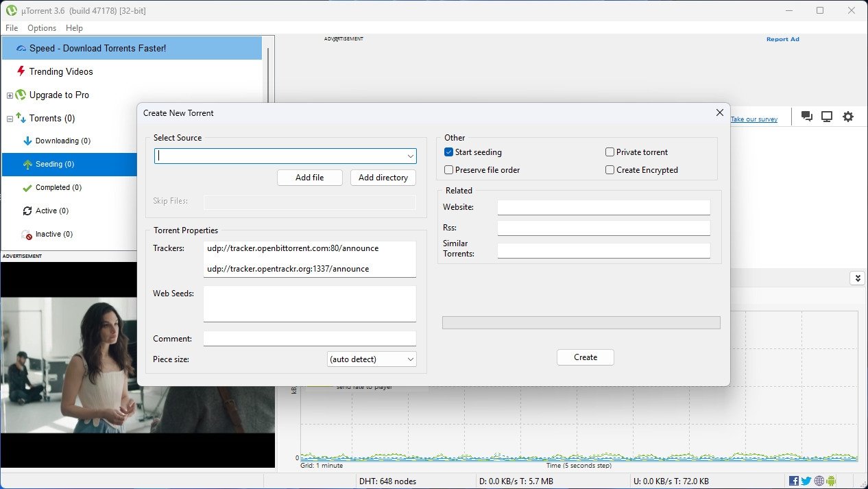
Task: Expand the Upgrade to Pro tree node
Action: (x=10, y=95)
